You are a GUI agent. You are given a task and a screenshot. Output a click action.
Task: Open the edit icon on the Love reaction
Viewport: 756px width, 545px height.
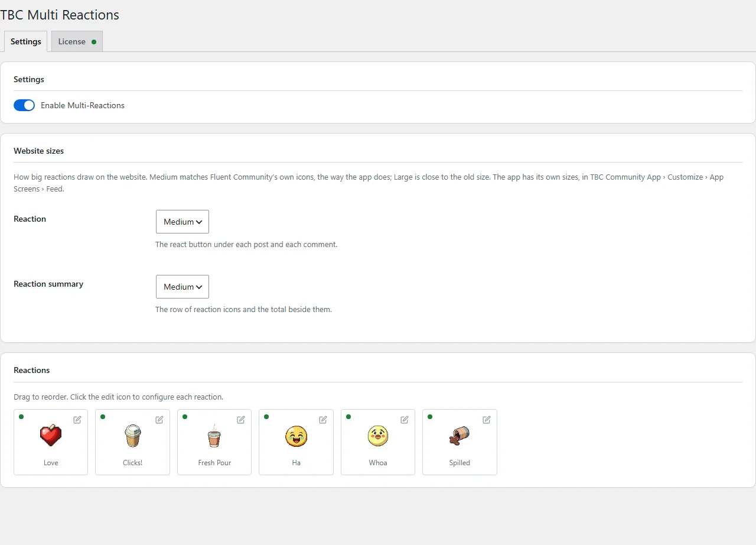point(77,420)
